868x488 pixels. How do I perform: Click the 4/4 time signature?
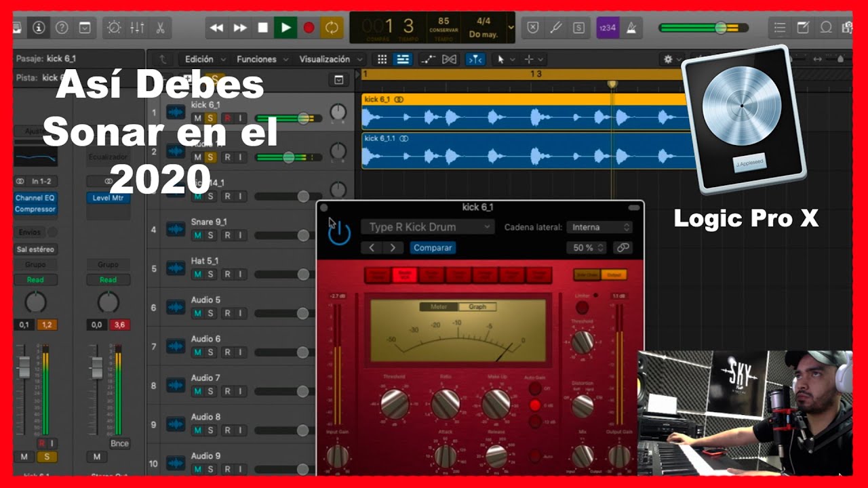(x=484, y=21)
